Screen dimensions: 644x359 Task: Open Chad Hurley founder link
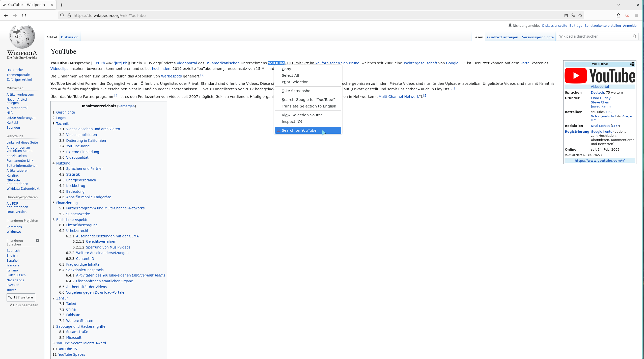[x=600, y=98]
